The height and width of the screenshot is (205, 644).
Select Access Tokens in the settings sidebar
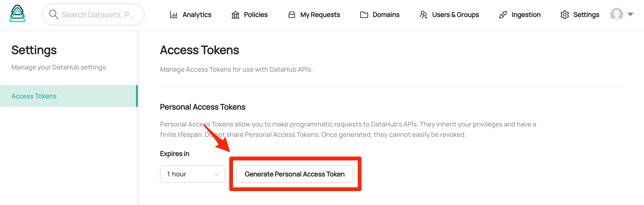pos(34,96)
